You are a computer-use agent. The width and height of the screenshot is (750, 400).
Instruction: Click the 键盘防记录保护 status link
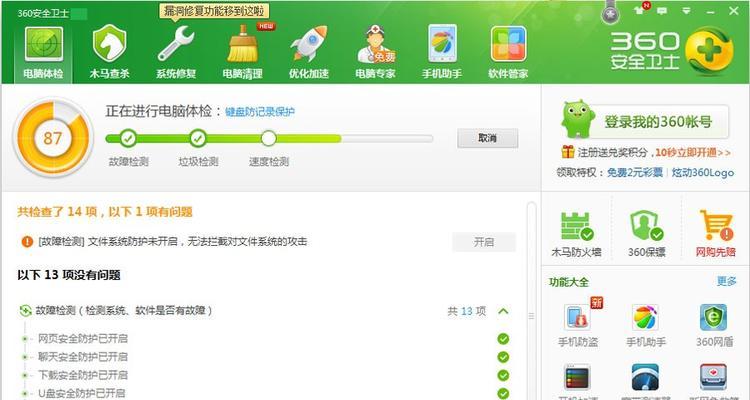(260, 112)
